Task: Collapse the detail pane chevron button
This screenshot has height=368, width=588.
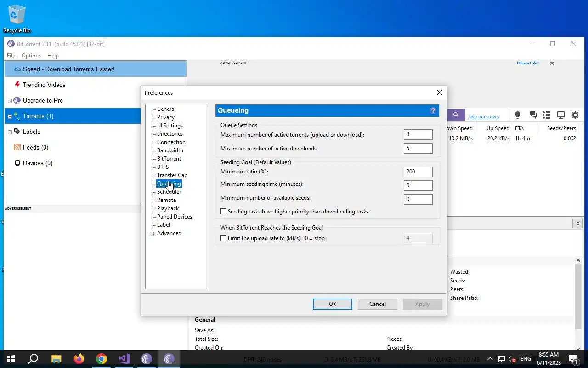Action: click(578, 223)
